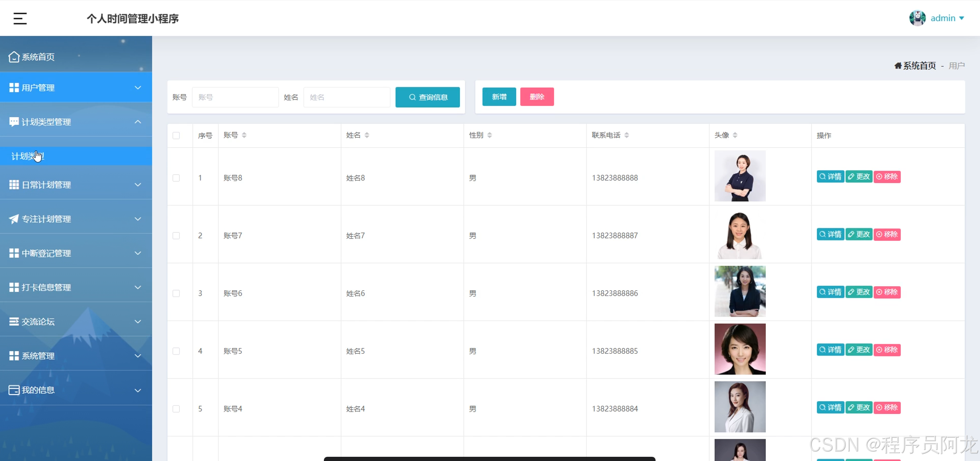The height and width of the screenshot is (461, 980).
Task: Sort by 联系电话 column arrows
Action: (x=627, y=135)
